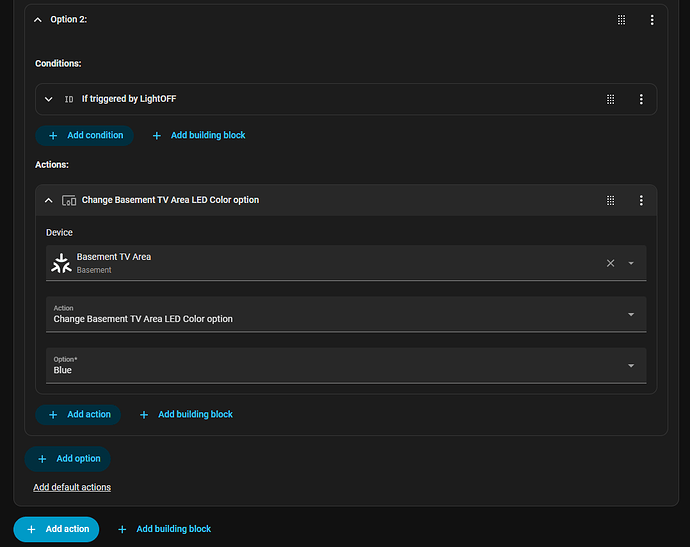Open the LED Color action three-dot menu
The image size is (690, 547).
pos(641,200)
